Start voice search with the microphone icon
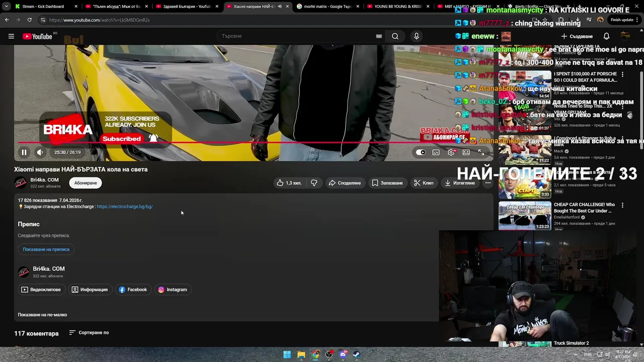The width and height of the screenshot is (644, 362). (416, 36)
